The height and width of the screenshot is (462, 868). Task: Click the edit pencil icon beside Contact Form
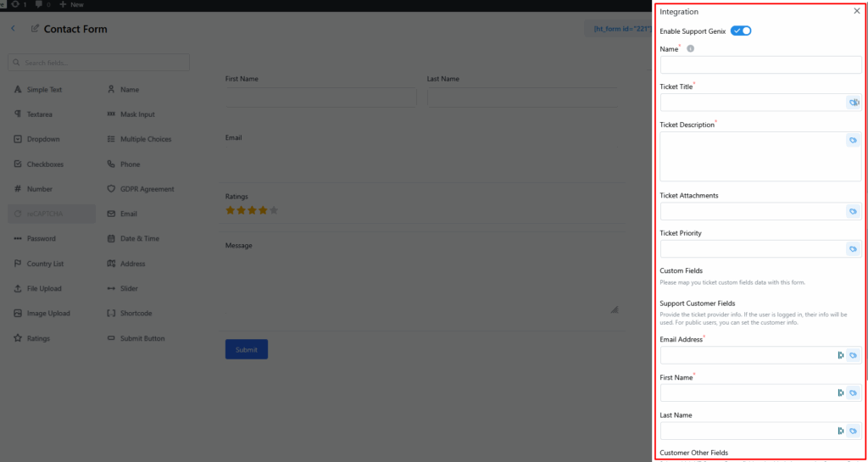(x=35, y=29)
